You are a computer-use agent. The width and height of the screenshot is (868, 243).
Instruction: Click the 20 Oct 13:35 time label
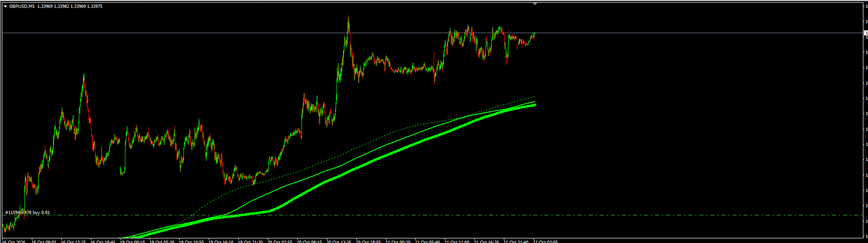[x=339, y=241]
